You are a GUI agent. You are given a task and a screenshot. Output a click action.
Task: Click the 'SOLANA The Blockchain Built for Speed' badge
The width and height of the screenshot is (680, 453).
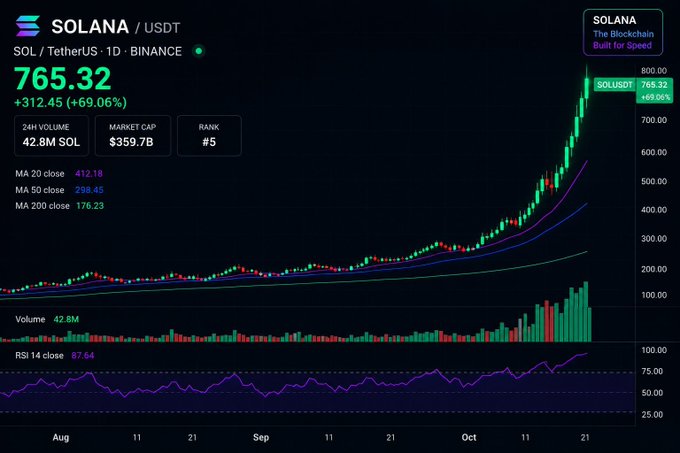coord(623,33)
